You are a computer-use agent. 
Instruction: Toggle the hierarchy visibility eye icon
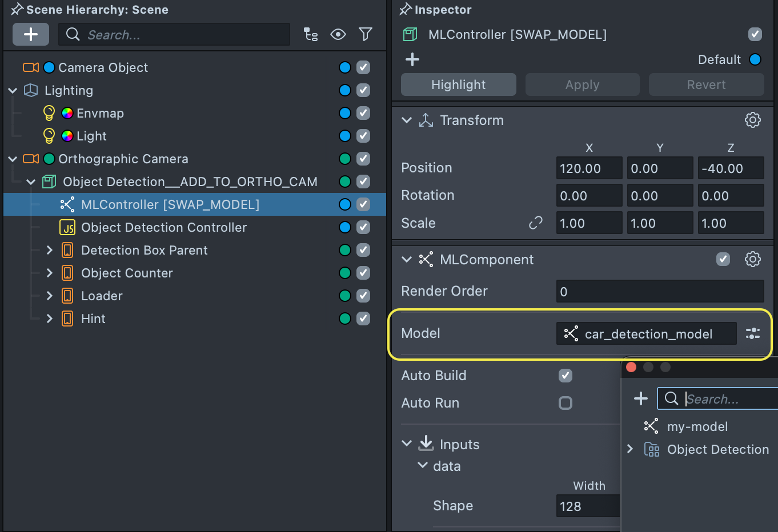click(338, 35)
